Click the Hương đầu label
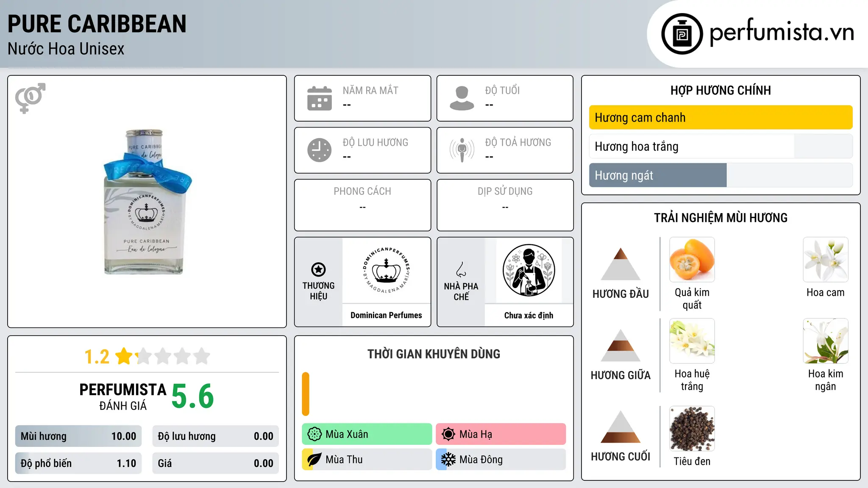Viewport: 868px width, 488px height. [620, 294]
